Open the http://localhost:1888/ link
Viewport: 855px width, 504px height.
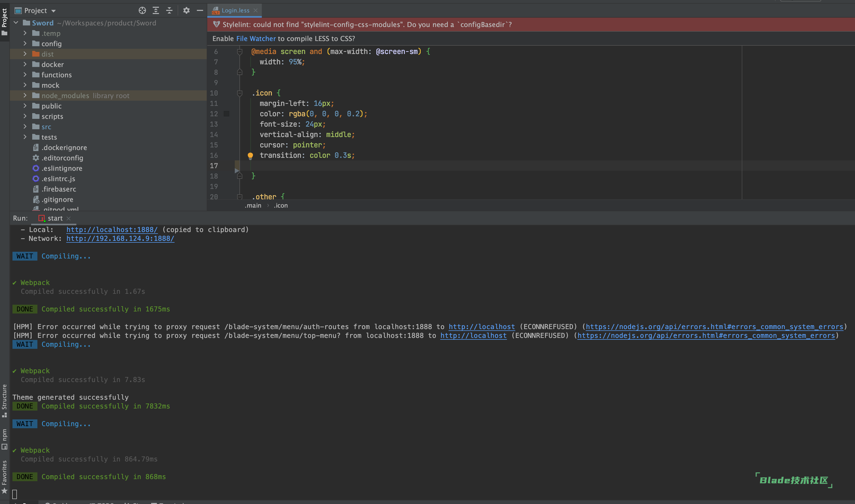(x=112, y=230)
